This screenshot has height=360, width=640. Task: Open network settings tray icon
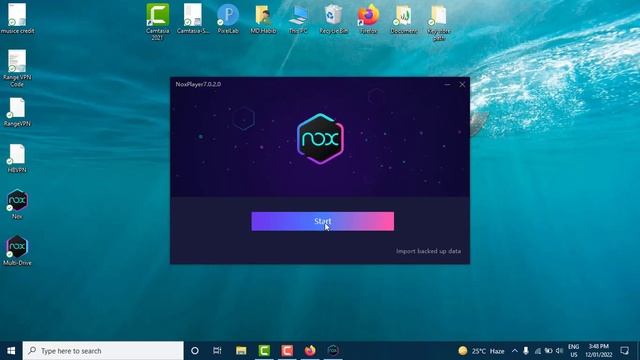pos(538,351)
